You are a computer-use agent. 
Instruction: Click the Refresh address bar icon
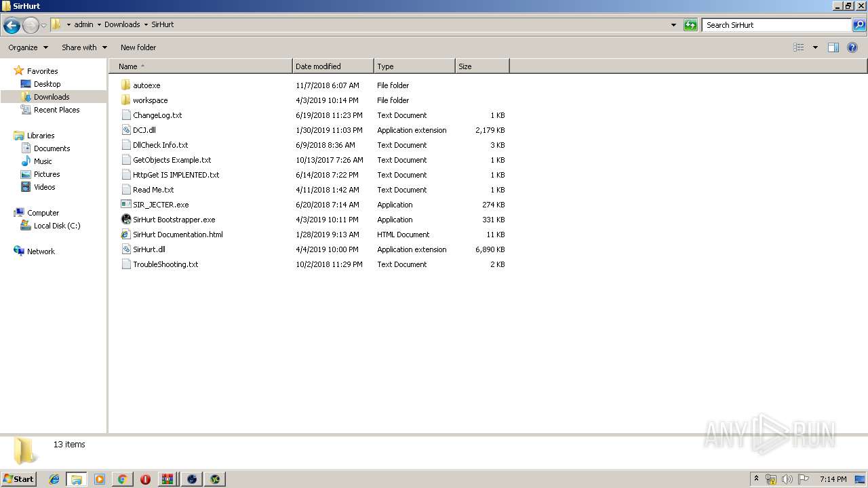point(690,25)
